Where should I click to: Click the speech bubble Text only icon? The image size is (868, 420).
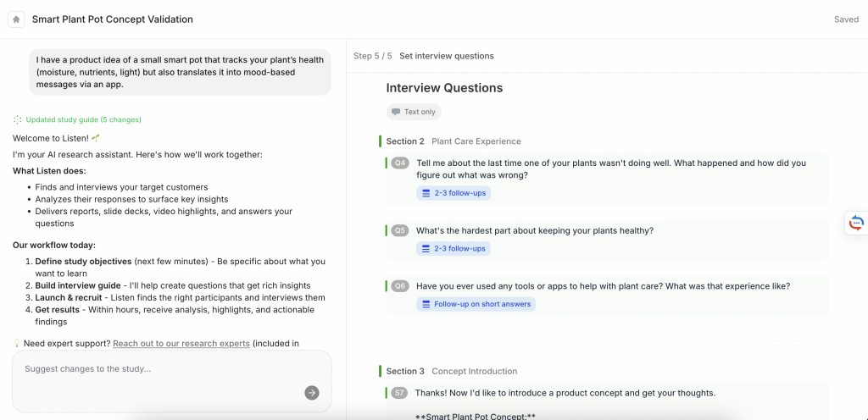pos(396,112)
